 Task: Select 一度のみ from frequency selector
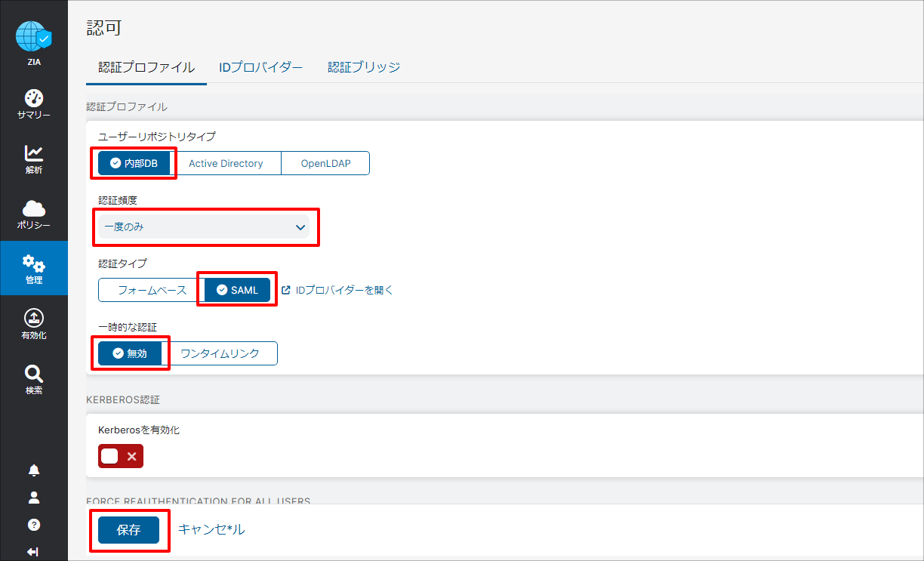pyautogui.click(x=205, y=227)
